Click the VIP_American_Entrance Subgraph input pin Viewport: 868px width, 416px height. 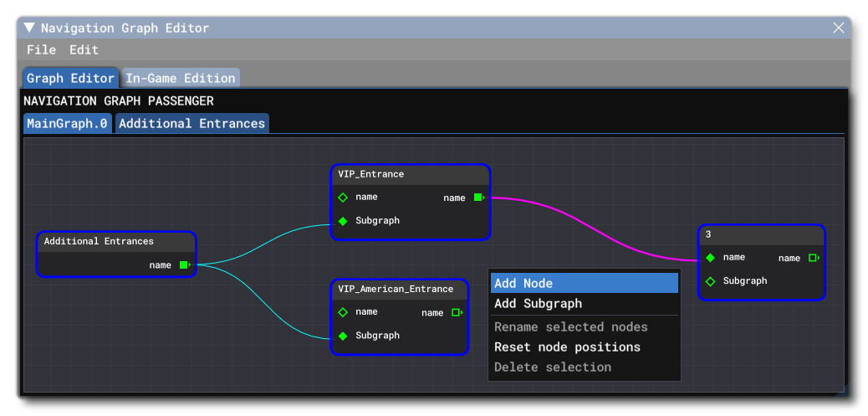[343, 336]
